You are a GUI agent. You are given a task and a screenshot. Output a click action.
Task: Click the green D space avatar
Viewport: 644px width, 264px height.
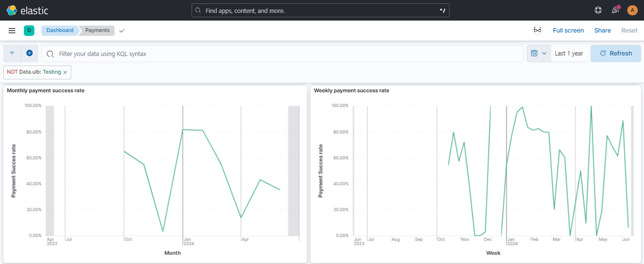(29, 31)
